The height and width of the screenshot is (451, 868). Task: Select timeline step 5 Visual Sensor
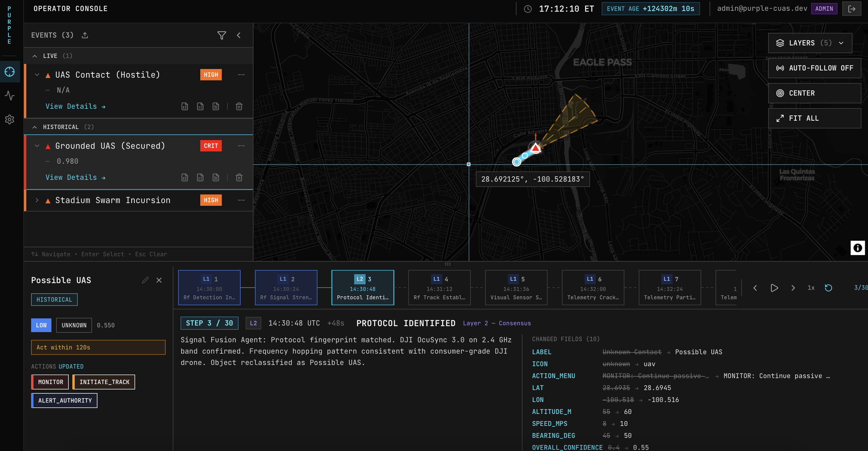tap(516, 288)
